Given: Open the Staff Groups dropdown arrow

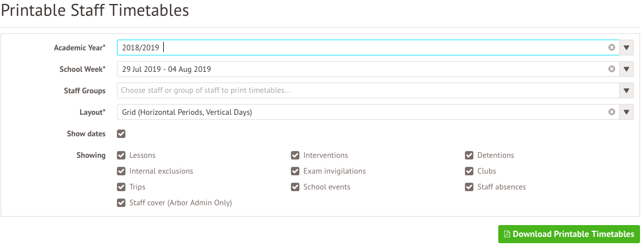Looking at the screenshot, I should point(626,90).
